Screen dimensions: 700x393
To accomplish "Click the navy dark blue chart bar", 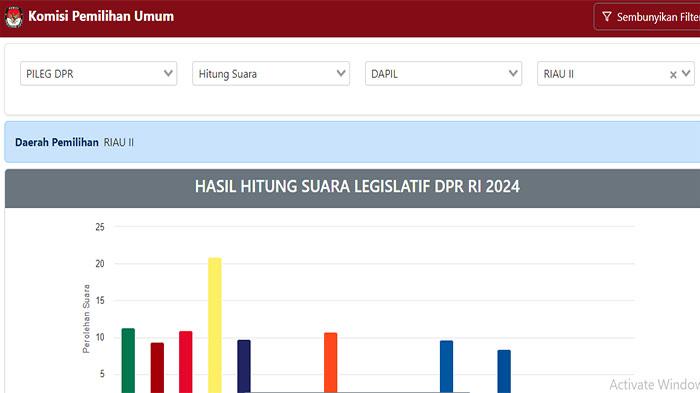I will 244,366.
